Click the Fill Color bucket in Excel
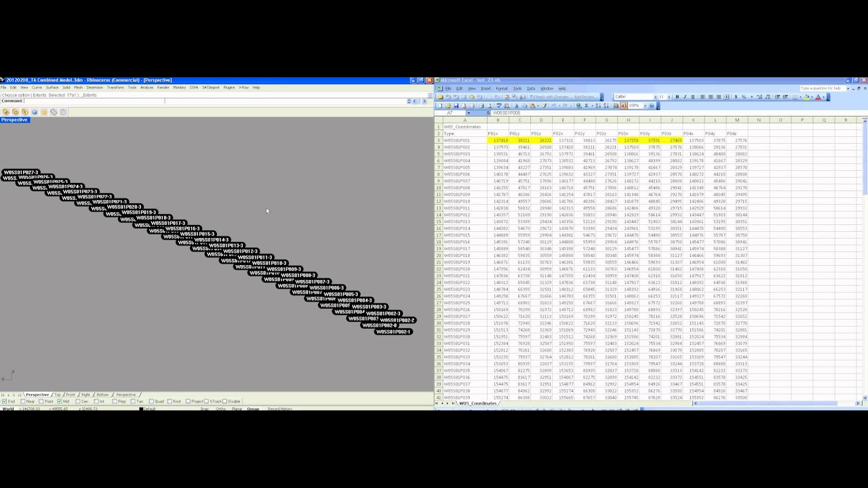Viewport: 868px width, 488px height. (806, 97)
